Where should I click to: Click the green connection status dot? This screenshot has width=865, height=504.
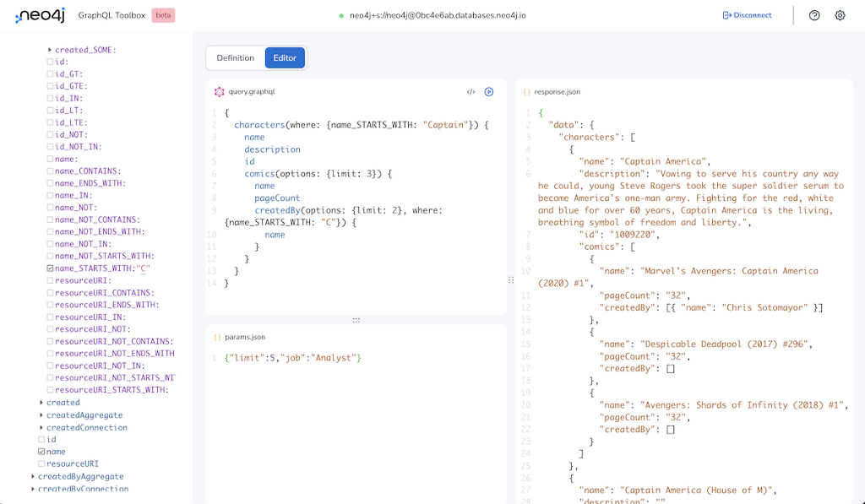[x=341, y=15]
